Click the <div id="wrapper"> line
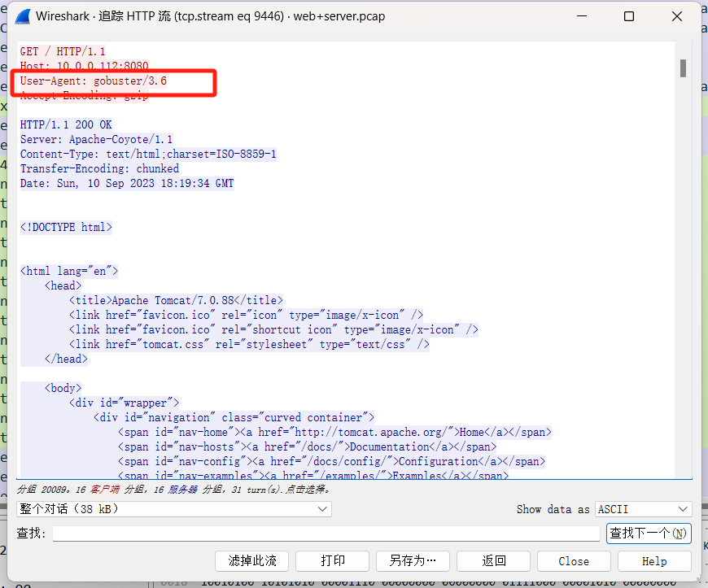 click(x=125, y=403)
